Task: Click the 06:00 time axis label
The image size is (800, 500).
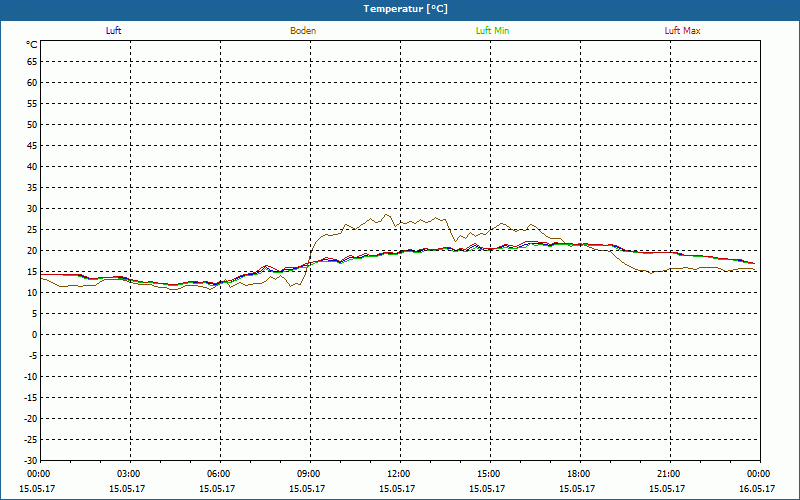Action: coord(220,474)
